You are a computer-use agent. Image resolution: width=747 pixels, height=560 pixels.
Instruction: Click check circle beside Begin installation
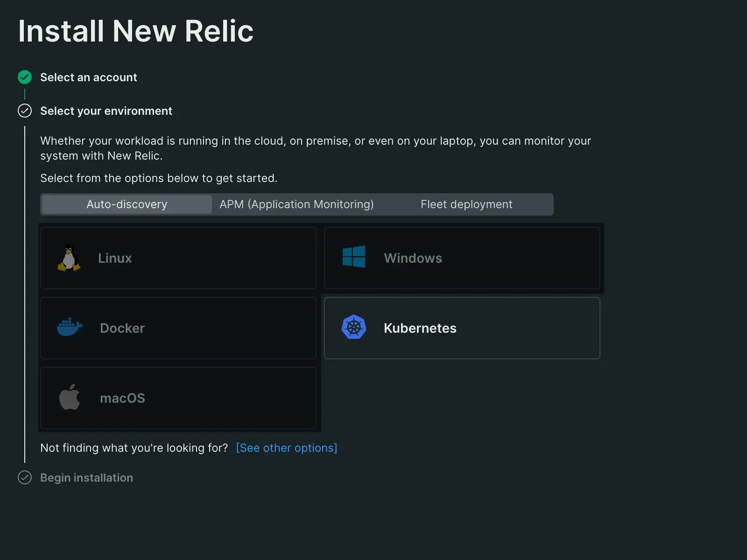pyautogui.click(x=25, y=477)
